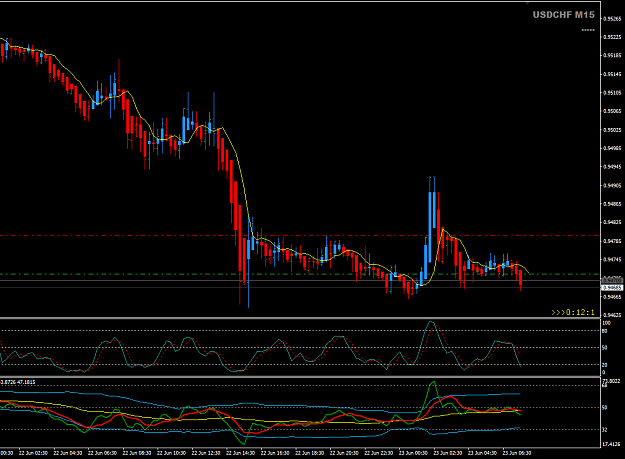The image size is (625, 459).
Task: Select the 0.94905 price scale label
Action: (x=613, y=185)
